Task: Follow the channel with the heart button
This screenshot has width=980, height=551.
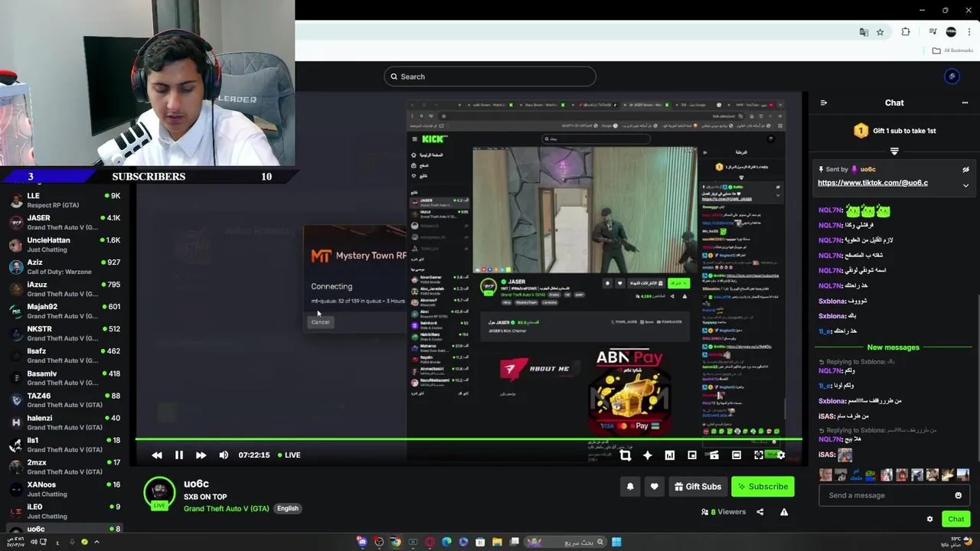Action: [x=654, y=486]
